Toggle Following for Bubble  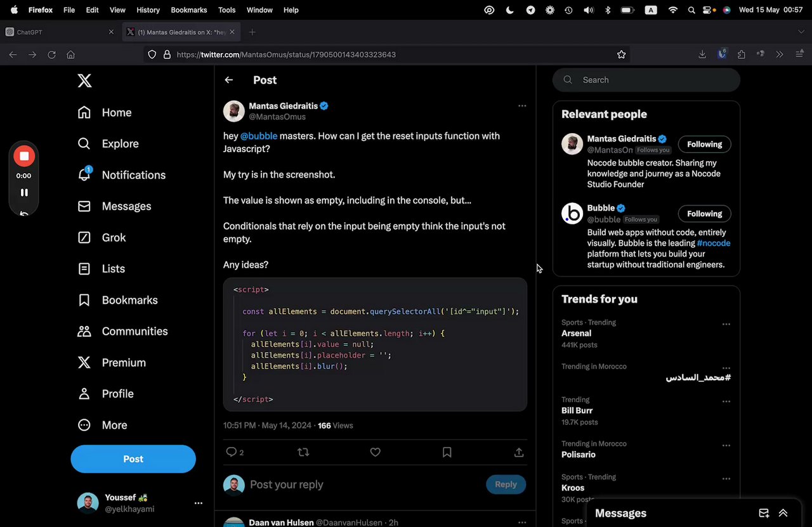coord(704,214)
